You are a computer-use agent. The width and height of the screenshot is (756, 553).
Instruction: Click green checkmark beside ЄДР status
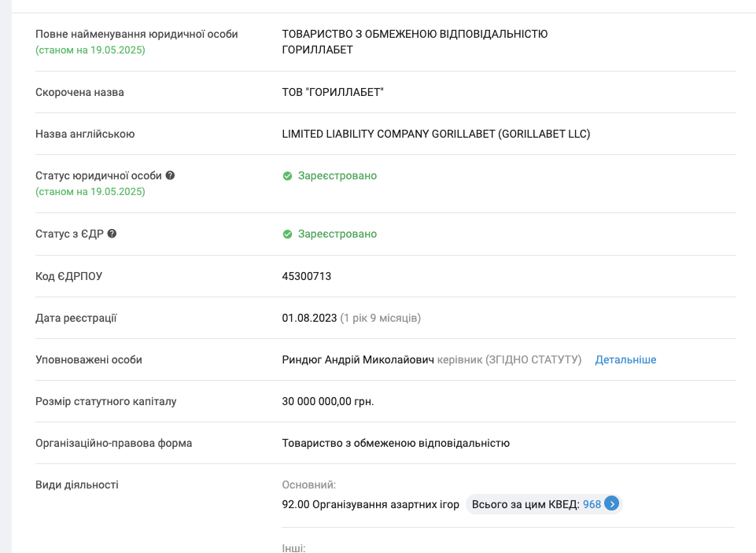287,234
